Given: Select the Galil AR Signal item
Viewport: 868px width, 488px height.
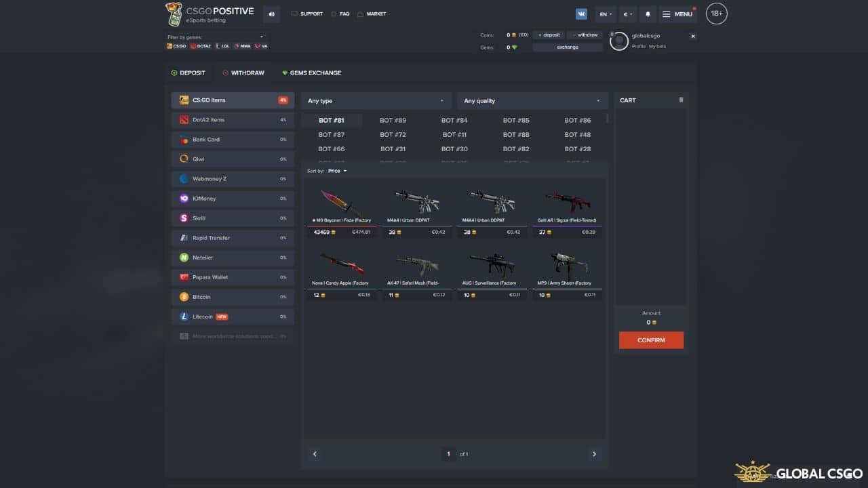Looking at the screenshot, I should pyautogui.click(x=567, y=210).
